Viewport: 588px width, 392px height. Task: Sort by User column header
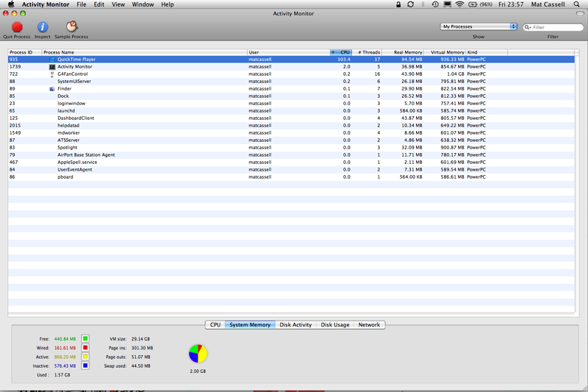pos(288,52)
